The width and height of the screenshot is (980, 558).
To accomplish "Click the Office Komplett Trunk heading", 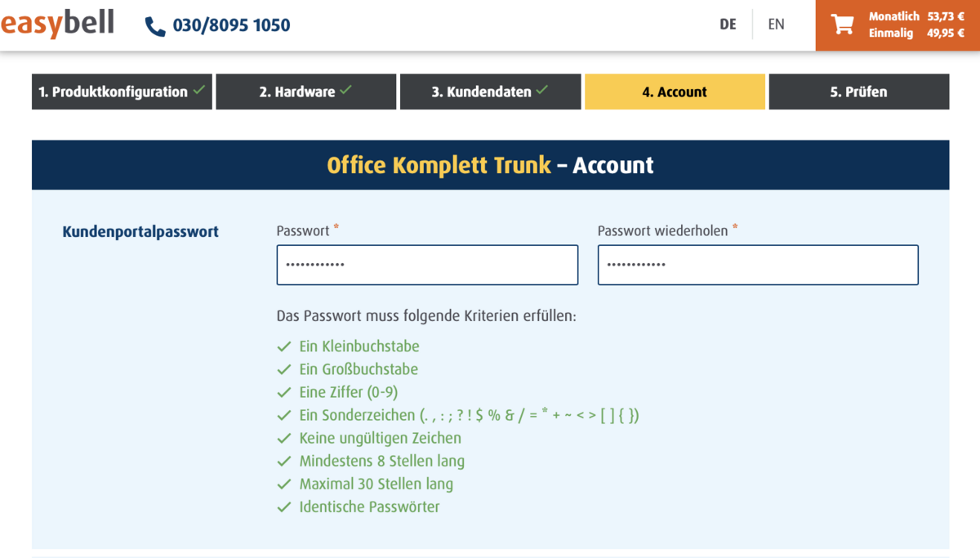I will click(439, 165).
